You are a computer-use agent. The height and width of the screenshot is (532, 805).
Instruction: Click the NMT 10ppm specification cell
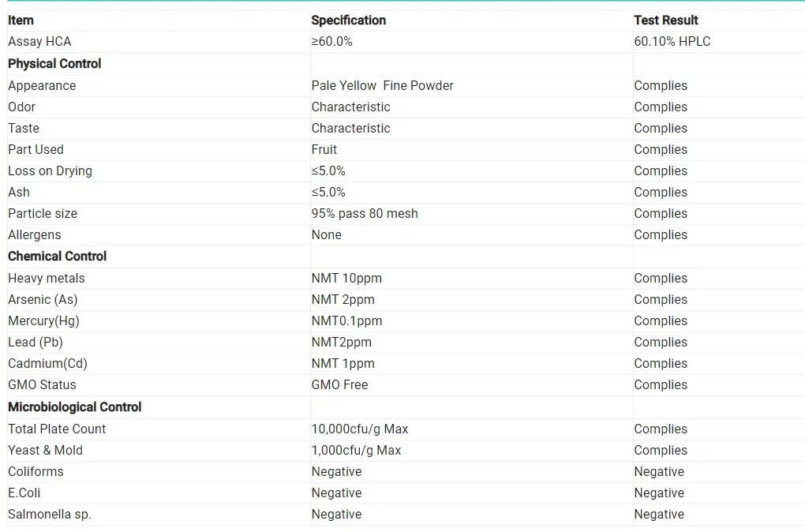click(x=346, y=279)
